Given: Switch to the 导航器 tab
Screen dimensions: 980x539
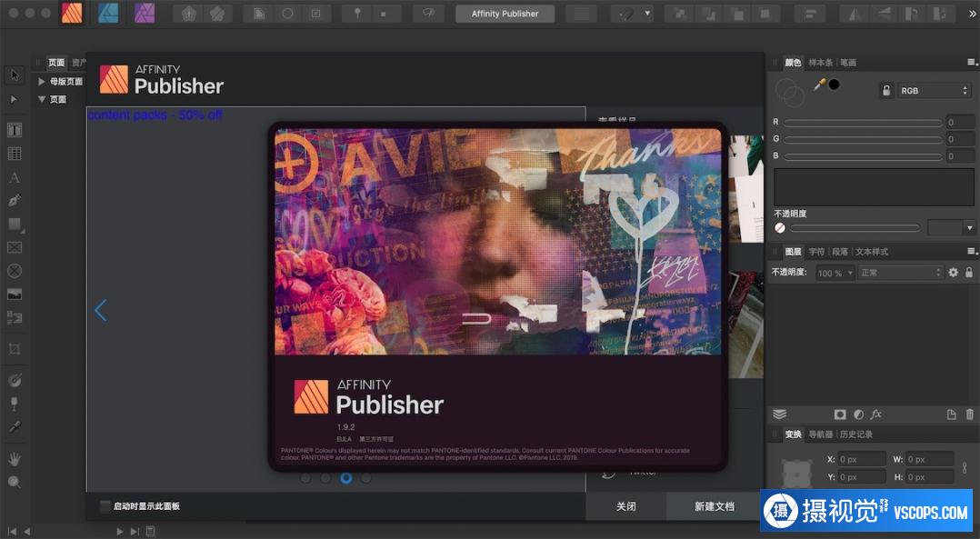Looking at the screenshot, I should [x=821, y=434].
